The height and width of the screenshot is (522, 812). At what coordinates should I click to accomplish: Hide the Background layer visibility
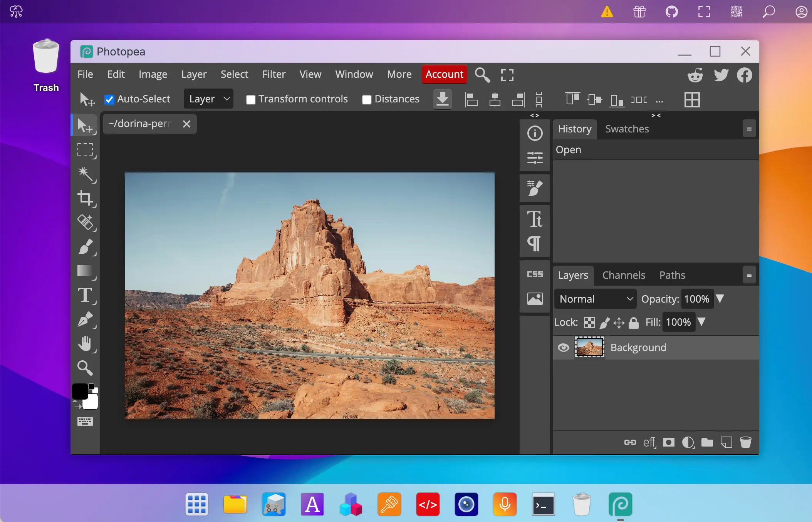click(x=563, y=348)
